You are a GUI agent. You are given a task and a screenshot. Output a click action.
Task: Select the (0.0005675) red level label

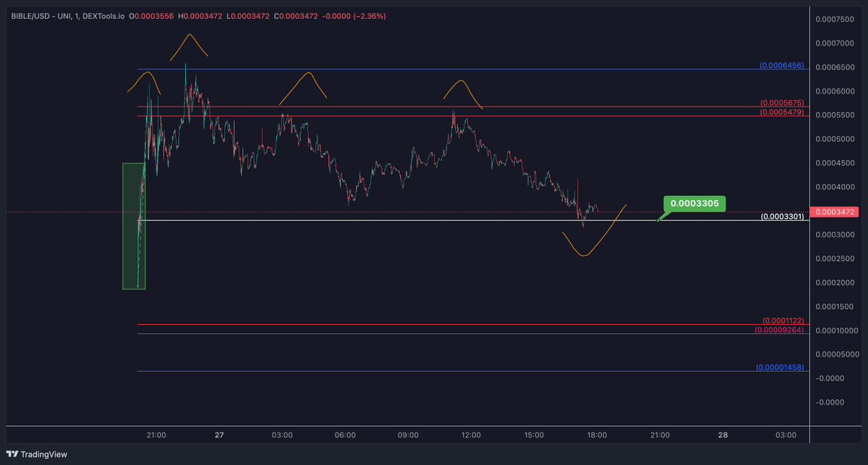pyautogui.click(x=781, y=103)
